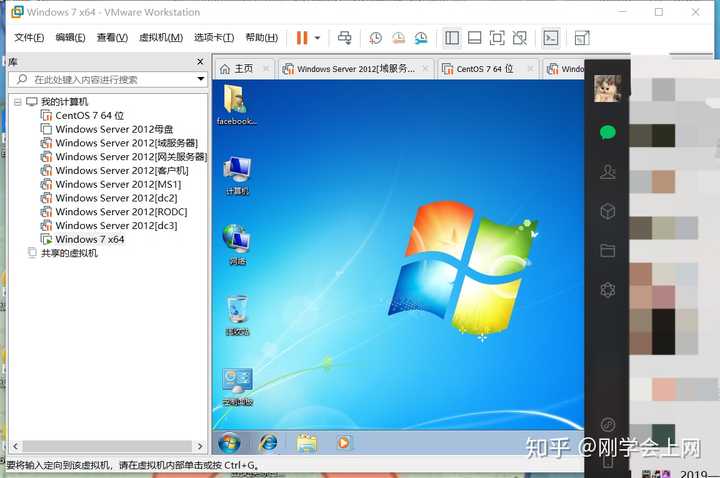This screenshot has width=720, height=478.
Task: Click the Windows 7 Start button
Action: tap(229, 443)
